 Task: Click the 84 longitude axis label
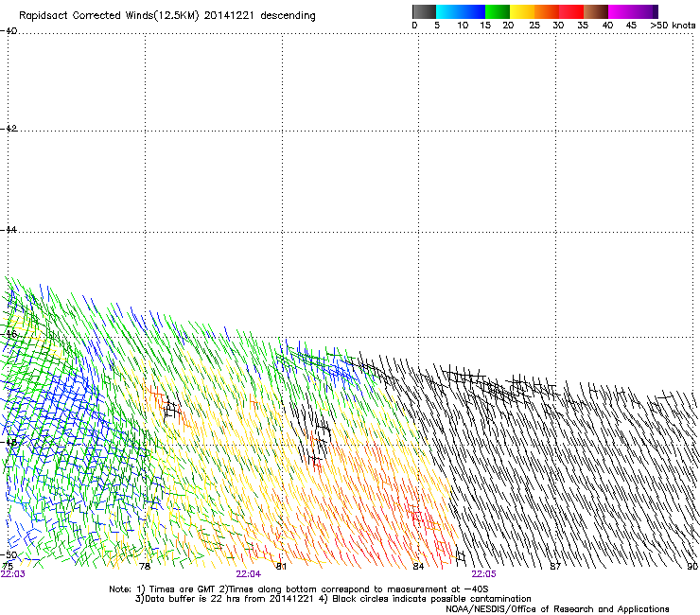[418, 567]
